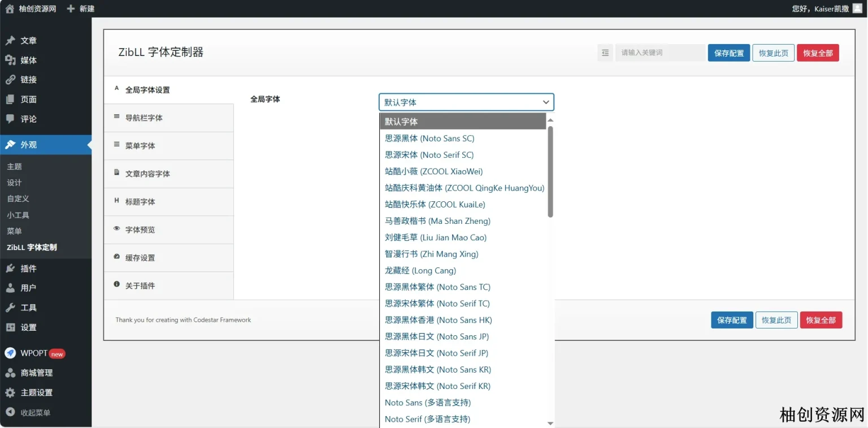Open the 字体预览 tab
Image resolution: width=868 pixels, height=428 pixels.
[140, 230]
